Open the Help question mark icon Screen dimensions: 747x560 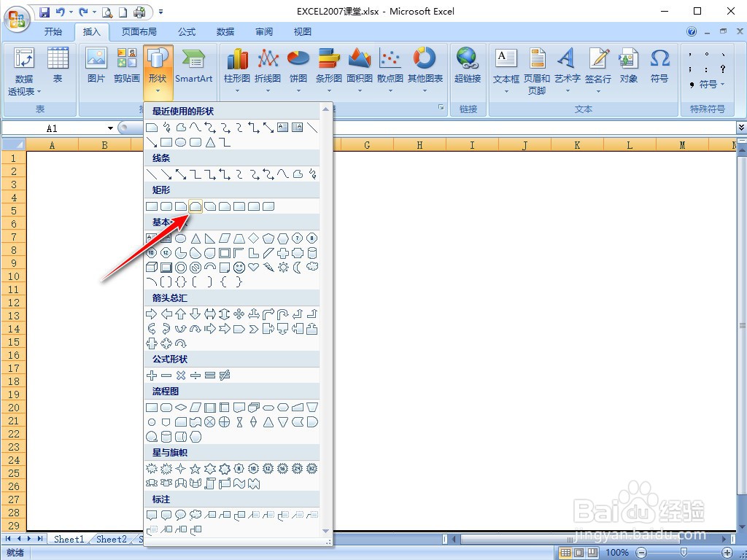(x=692, y=31)
